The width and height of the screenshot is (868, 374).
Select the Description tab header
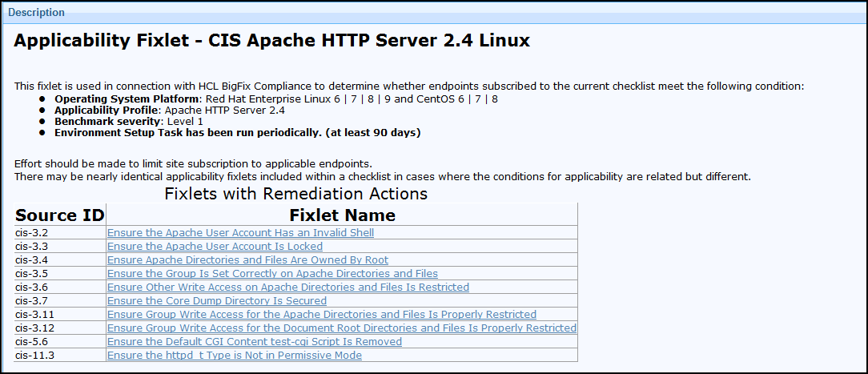coord(37,12)
